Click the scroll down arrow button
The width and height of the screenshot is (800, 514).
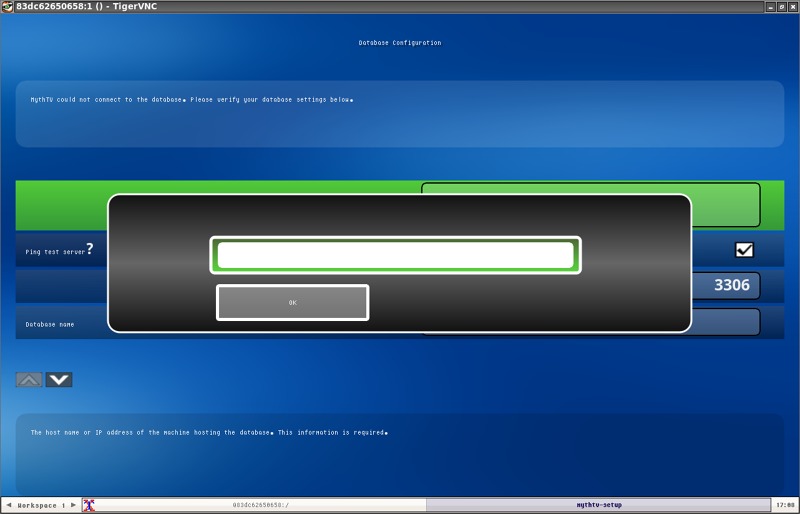tap(59, 380)
